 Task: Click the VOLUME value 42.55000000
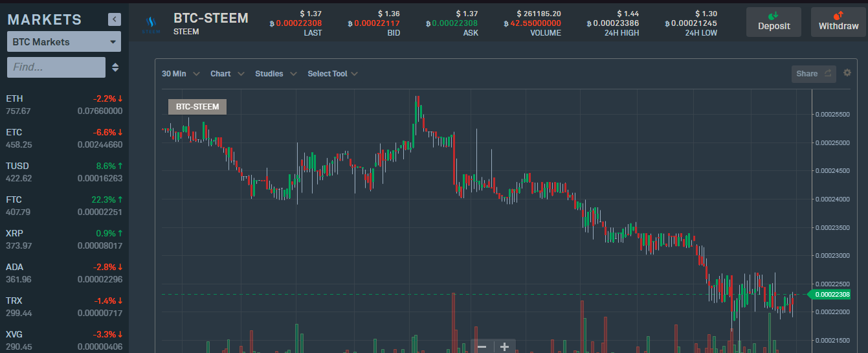coord(532,23)
